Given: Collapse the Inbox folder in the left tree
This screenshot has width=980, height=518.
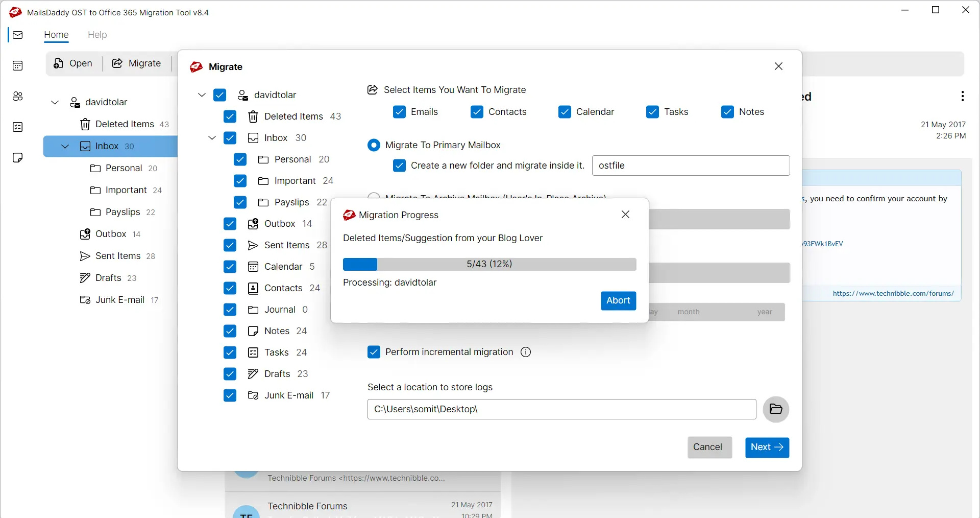Looking at the screenshot, I should pos(65,146).
